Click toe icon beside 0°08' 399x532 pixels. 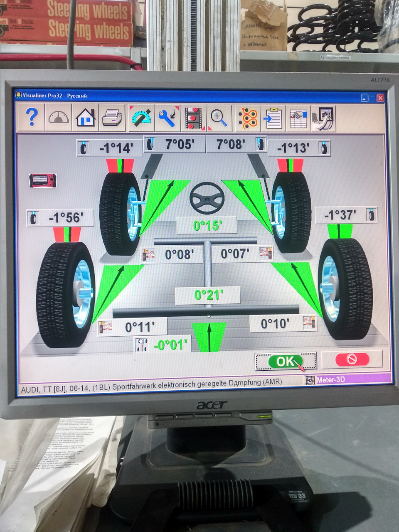click(148, 254)
